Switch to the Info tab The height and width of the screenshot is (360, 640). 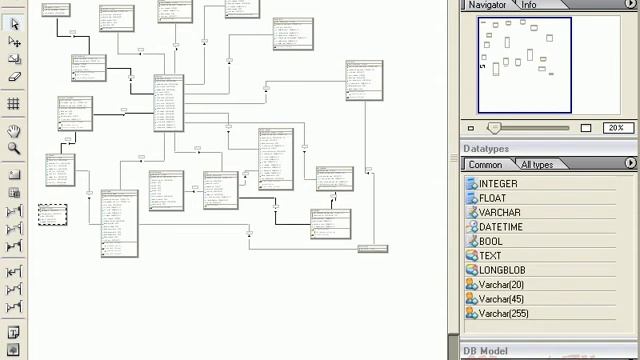pos(529,5)
